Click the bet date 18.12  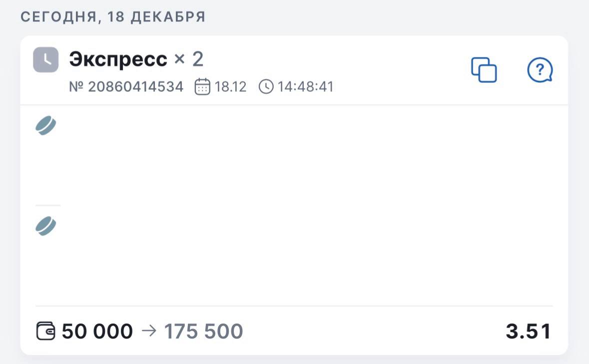pyautogui.click(x=230, y=87)
